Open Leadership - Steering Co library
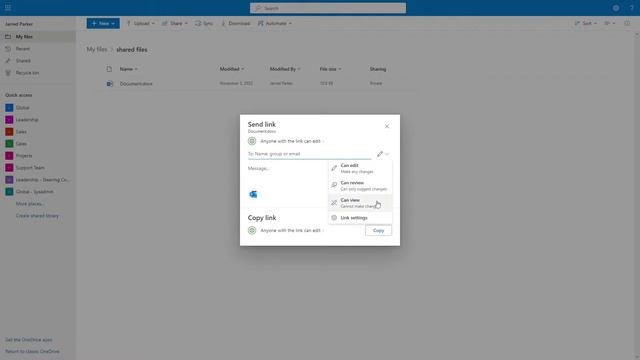This screenshot has width=640, height=360. click(x=38, y=180)
